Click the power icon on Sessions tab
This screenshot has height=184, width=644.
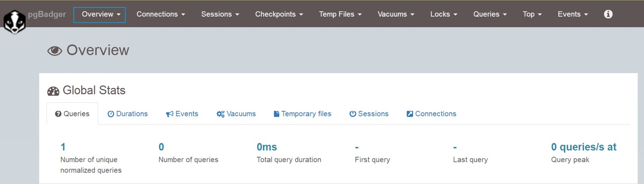[353, 114]
